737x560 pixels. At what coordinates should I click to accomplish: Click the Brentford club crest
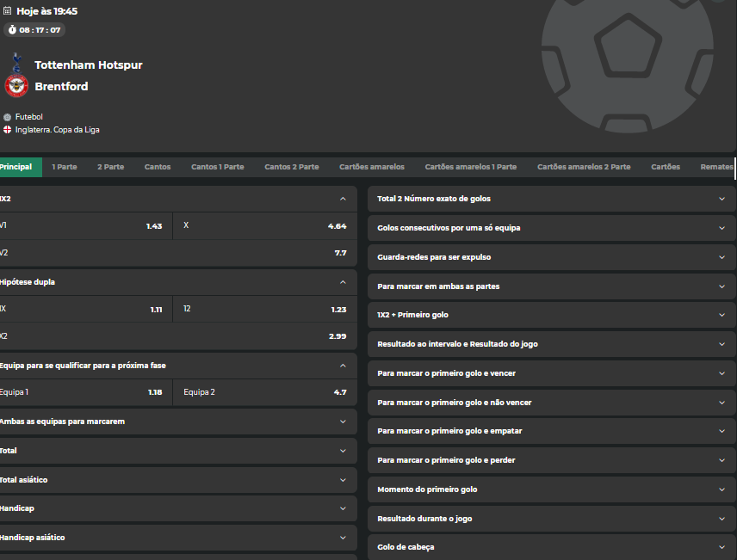pos(16,85)
